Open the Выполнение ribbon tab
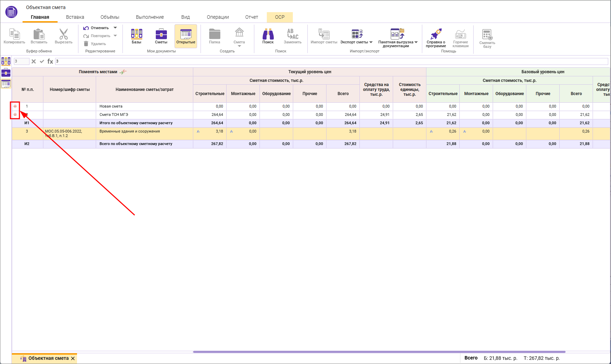Viewport: 611px width, 364px height. click(150, 17)
